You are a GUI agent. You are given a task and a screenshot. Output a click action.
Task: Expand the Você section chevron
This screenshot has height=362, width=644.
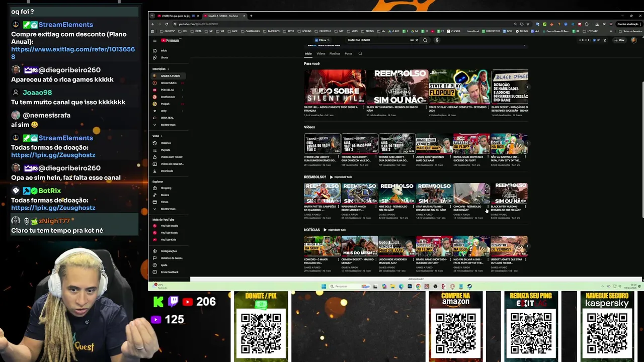coord(162,136)
